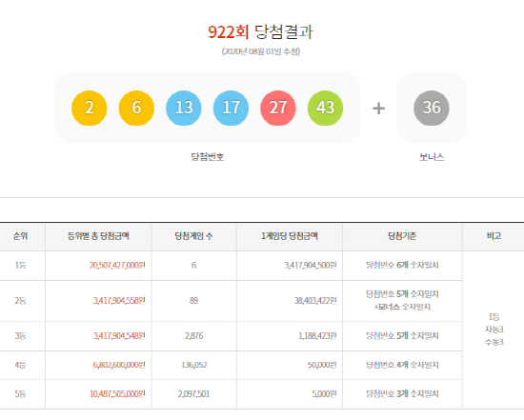Image resolution: width=524 pixels, height=420 pixels.
Task: Click the gray bonus ball 36
Action: [432, 108]
